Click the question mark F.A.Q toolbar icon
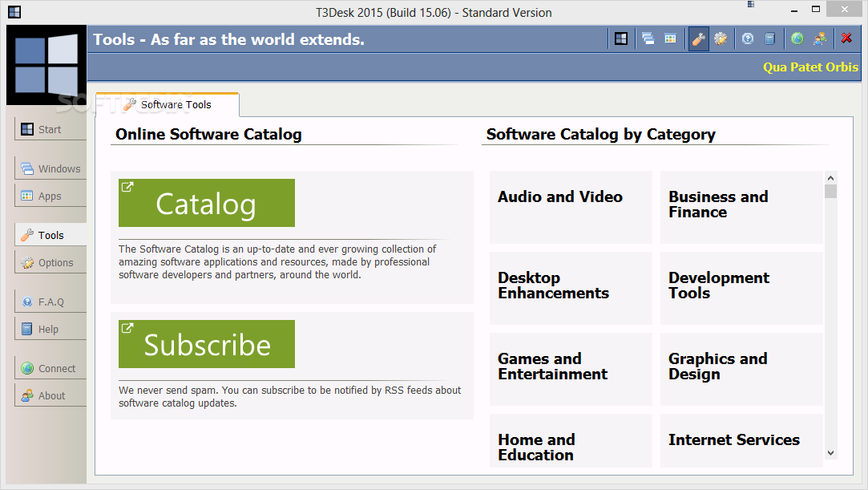This screenshot has width=868, height=490. click(x=748, y=38)
